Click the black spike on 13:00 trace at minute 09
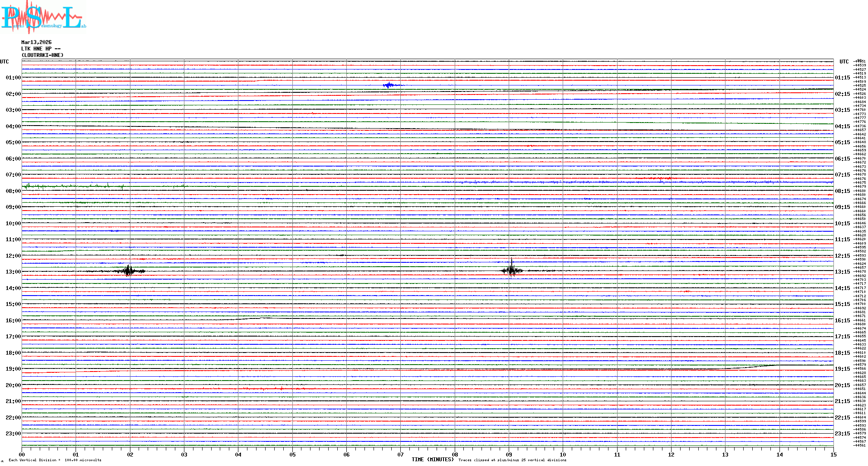Viewport: 868px width, 466px height. 512,271
